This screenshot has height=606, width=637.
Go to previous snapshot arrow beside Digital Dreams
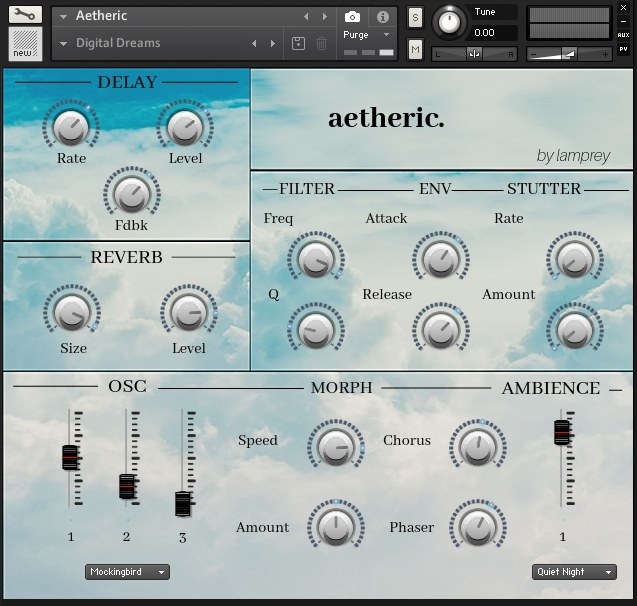[254, 44]
